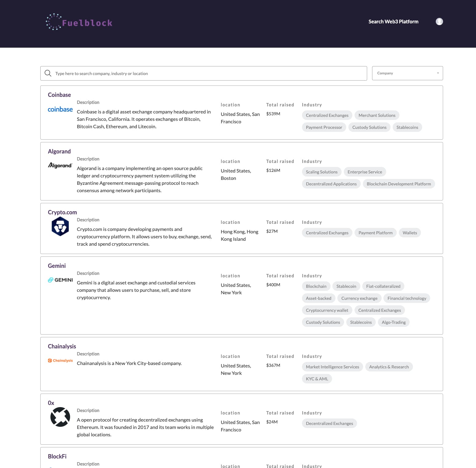Viewport: 476px width, 468px height.
Task: Open the Coinbase company logo
Action: [x=60, y=109]
